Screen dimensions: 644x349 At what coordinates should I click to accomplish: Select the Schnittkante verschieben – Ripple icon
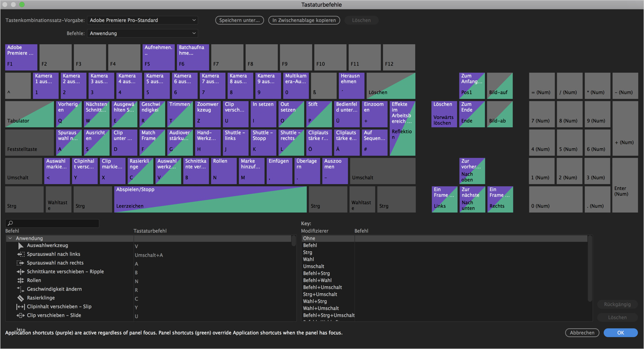point(20,272)
